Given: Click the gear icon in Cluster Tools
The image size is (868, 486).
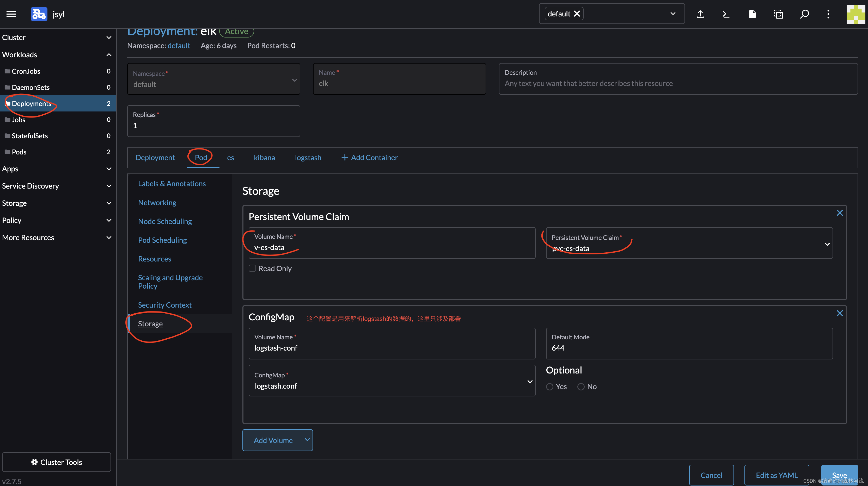Looking at the screenshot, I should (x=34, y=462).
